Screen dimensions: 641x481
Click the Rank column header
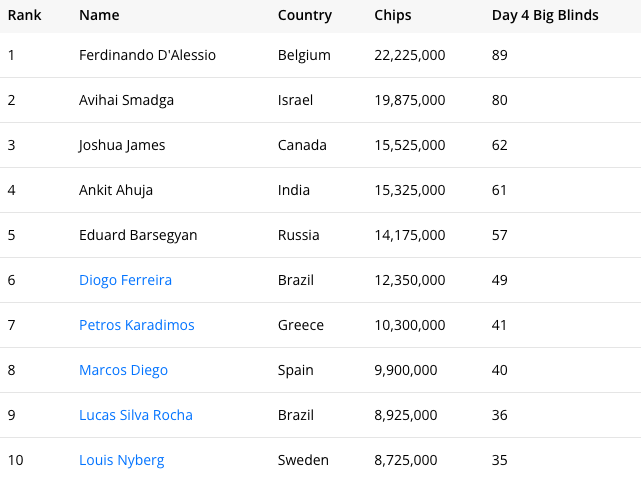tap(24, 15)
